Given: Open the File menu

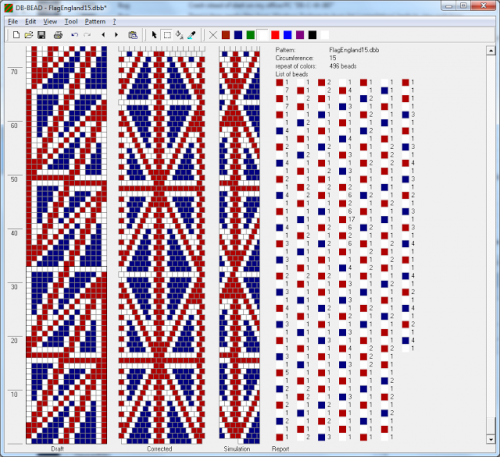Looking at the screenshot, I should (13, 22).
